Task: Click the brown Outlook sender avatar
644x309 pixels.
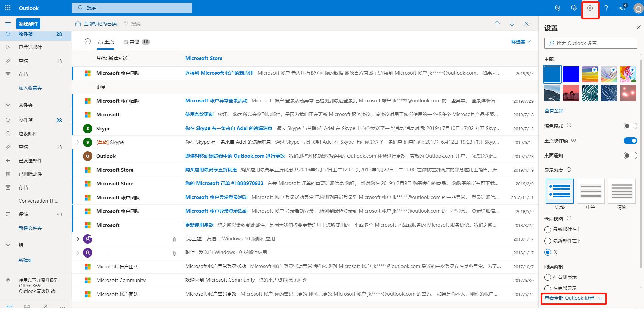Action: 88,156
